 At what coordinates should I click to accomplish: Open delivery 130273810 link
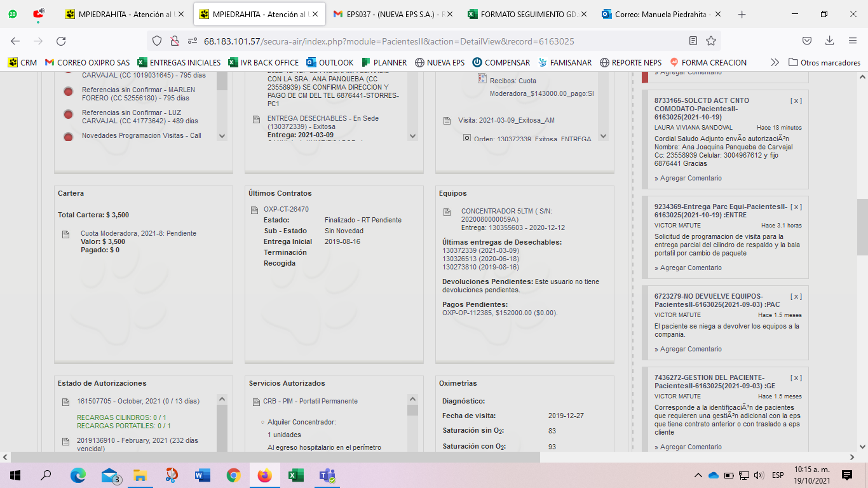click(x=480, y=267)
